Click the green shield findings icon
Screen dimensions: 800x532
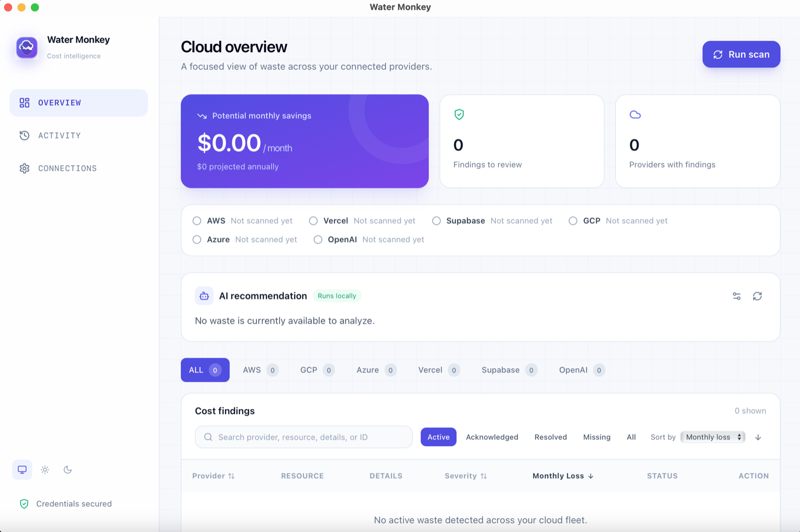[459, 114]
